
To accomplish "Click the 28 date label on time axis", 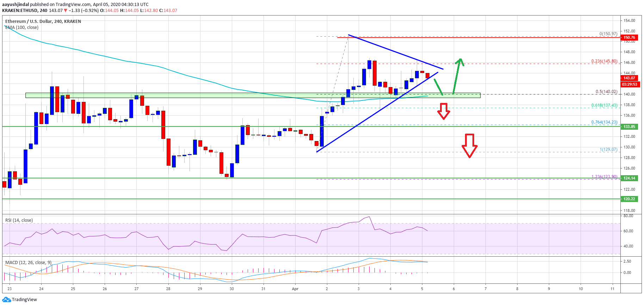I will click(x=168, y=289).
